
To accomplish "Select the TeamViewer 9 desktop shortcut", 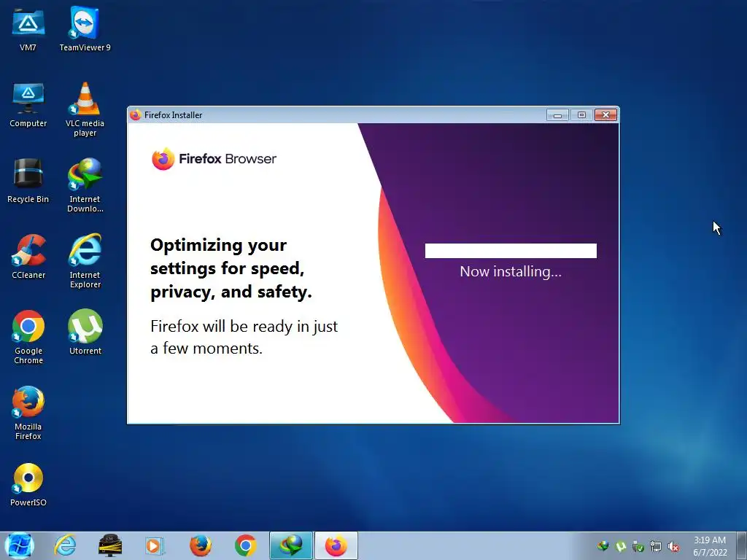I will (x=85, y=28).
